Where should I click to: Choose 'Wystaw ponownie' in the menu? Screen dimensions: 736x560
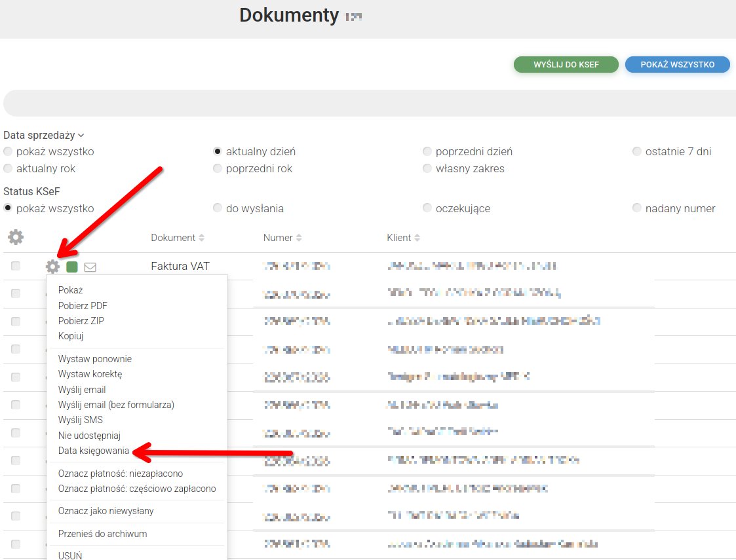pyautogui.click(x=95, y=359)
